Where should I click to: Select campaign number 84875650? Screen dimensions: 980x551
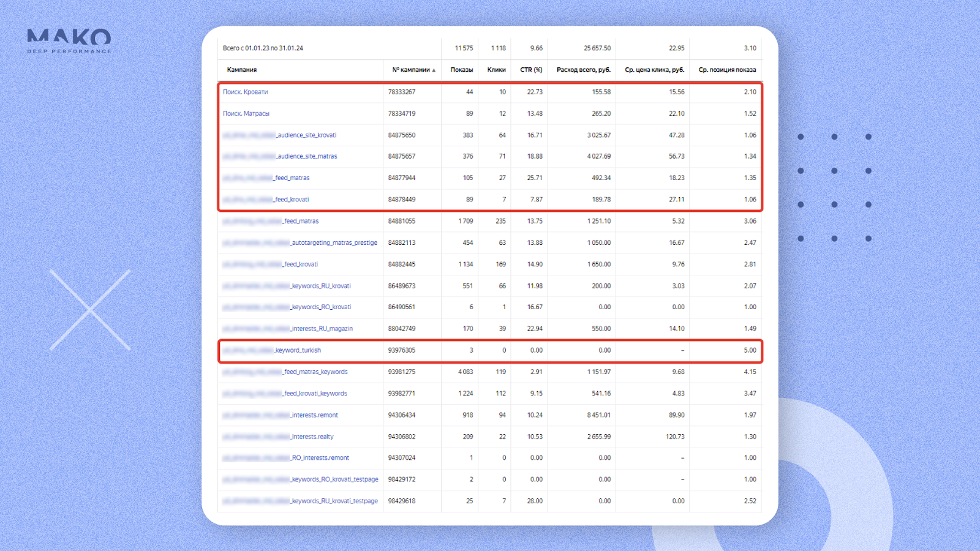click(402, 135)
